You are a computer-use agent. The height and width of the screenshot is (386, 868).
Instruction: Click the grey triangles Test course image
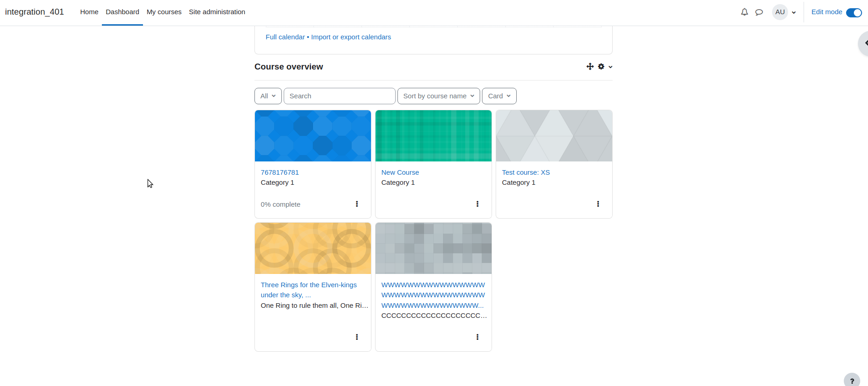554,136
